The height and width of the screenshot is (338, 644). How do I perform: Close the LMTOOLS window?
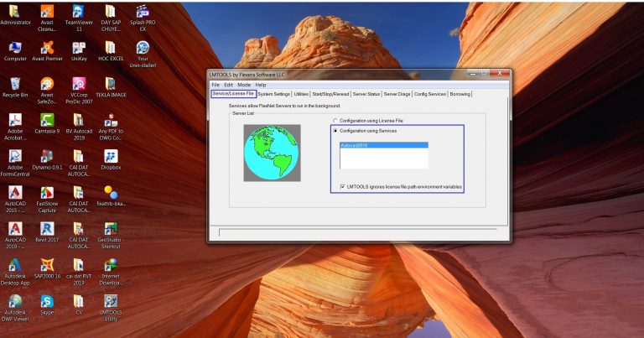coord(500,73)
